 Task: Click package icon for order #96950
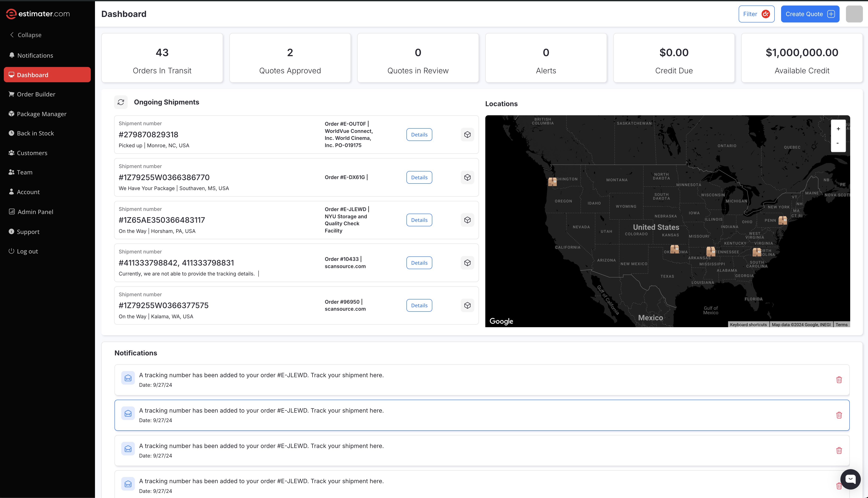(467, 305)
